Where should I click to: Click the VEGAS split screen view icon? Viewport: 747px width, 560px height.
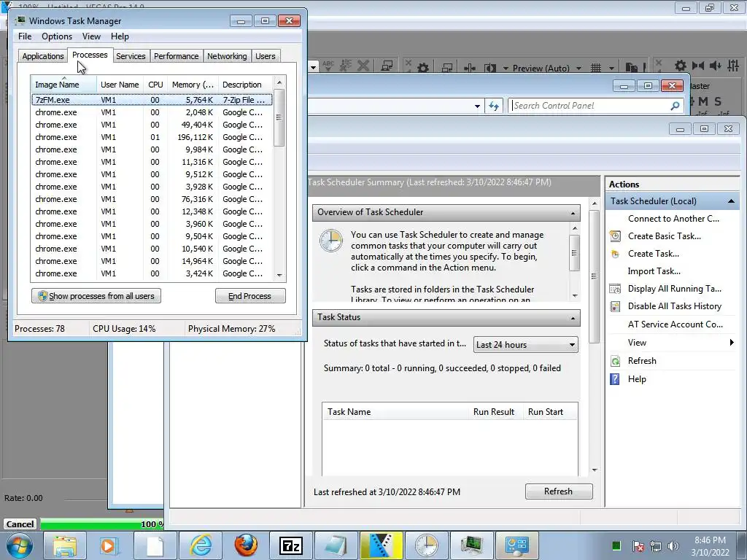[x=489, y=68]
